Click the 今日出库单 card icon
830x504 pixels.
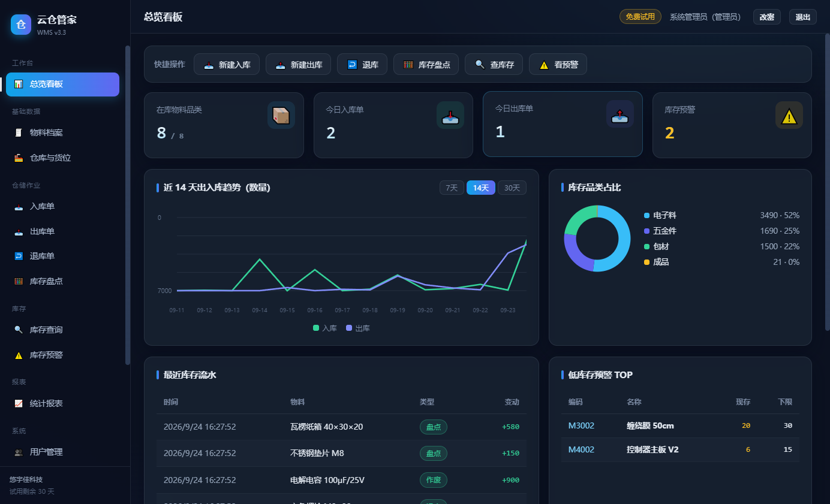click(x=620, y=114)
